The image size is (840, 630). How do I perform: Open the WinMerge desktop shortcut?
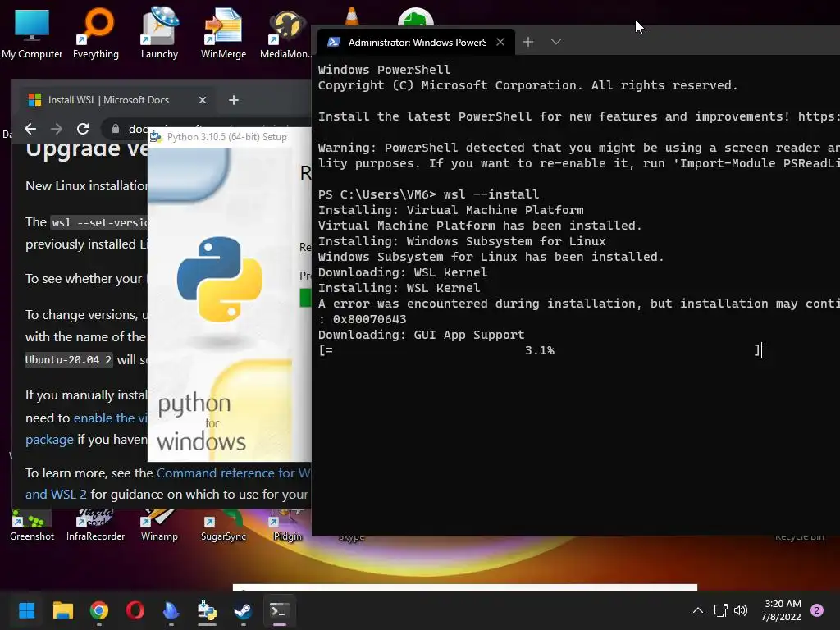click(x=223, y=33)
